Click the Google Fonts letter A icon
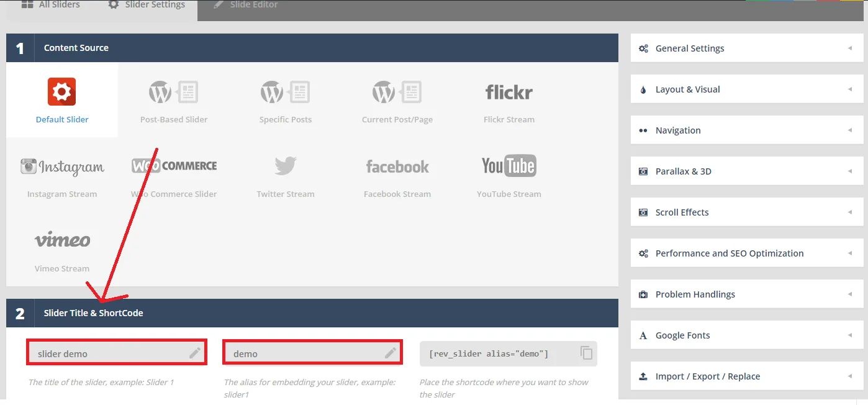This screenshot has height=405, width=868. coord(643,335)
